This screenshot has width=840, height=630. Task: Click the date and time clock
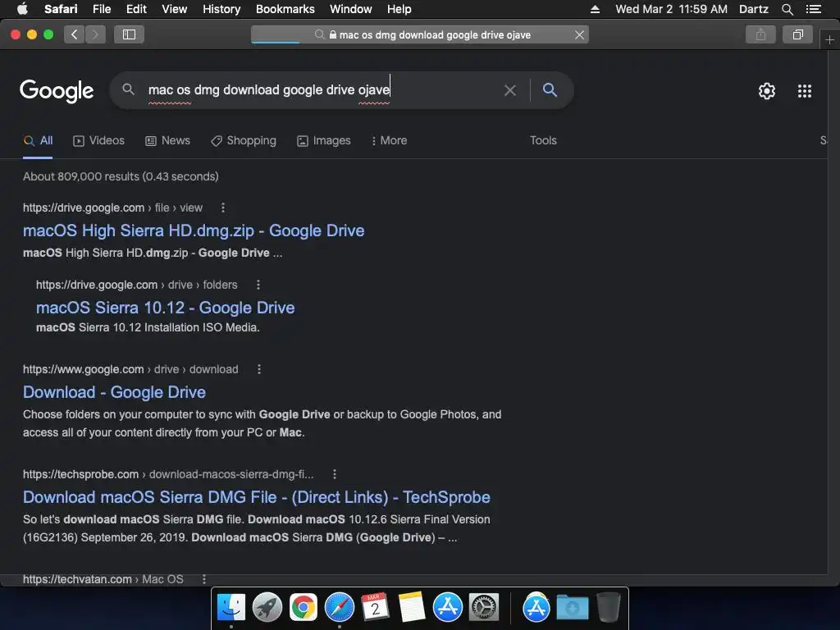coord(671,9)
